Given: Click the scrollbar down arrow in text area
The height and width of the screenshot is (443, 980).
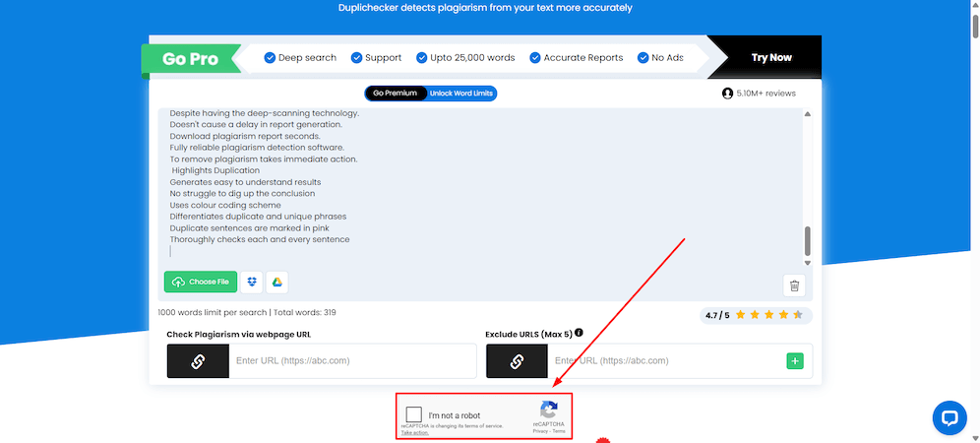Looking at the screenshot, I should click(x=808, y=263).
